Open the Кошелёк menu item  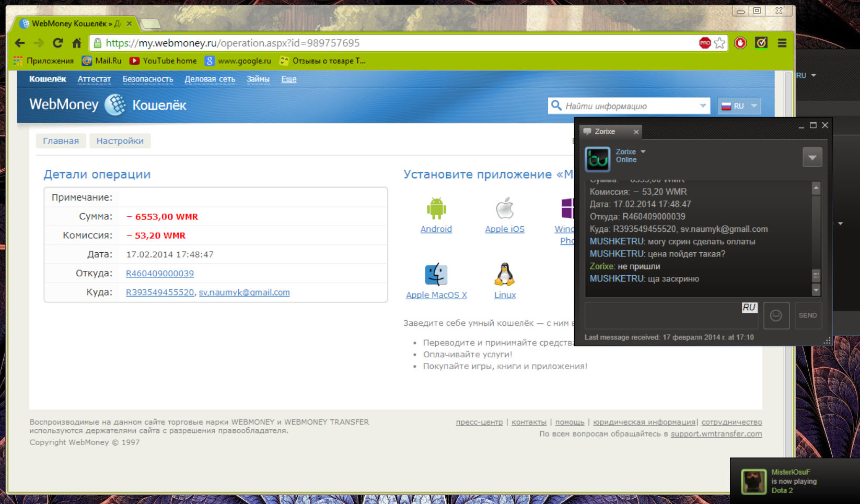point(48,79)
